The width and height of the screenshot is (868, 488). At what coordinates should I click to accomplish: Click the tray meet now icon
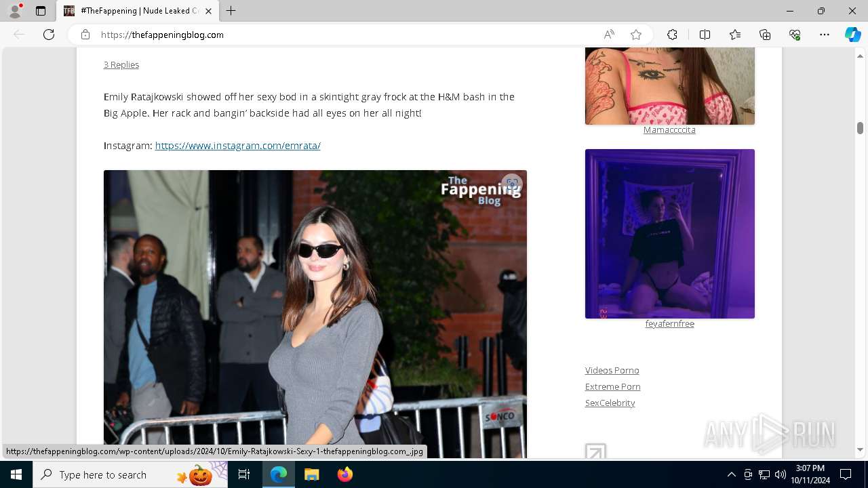748,474
